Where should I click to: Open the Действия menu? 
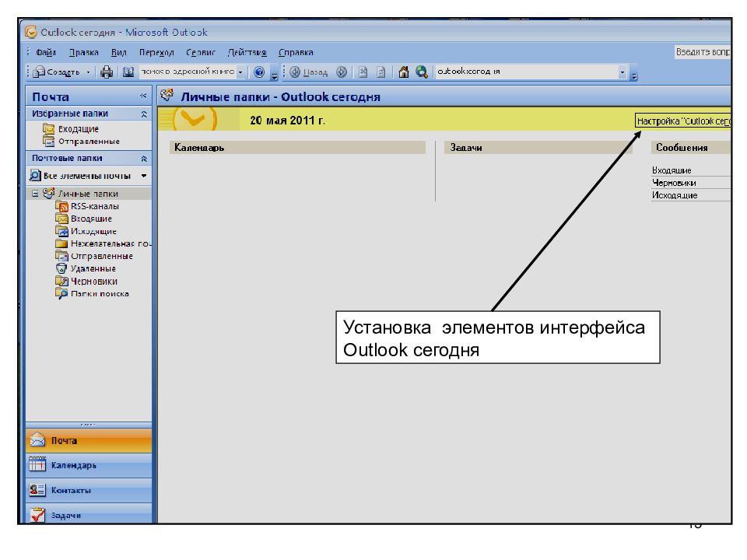247,52
